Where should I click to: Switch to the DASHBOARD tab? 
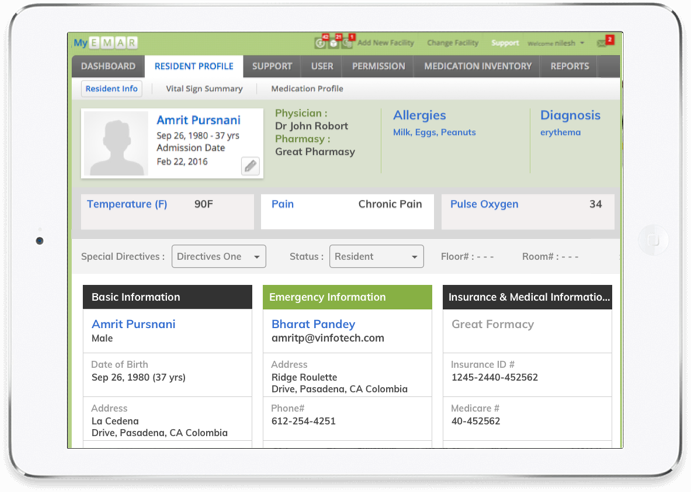[108, 66]
